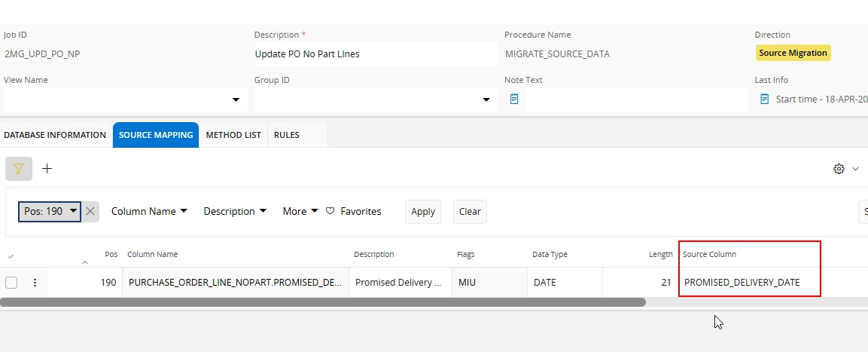Remove the Pos: 190 filter chip
The width and height of the screenshot is (868, 352).
(90, 211)
